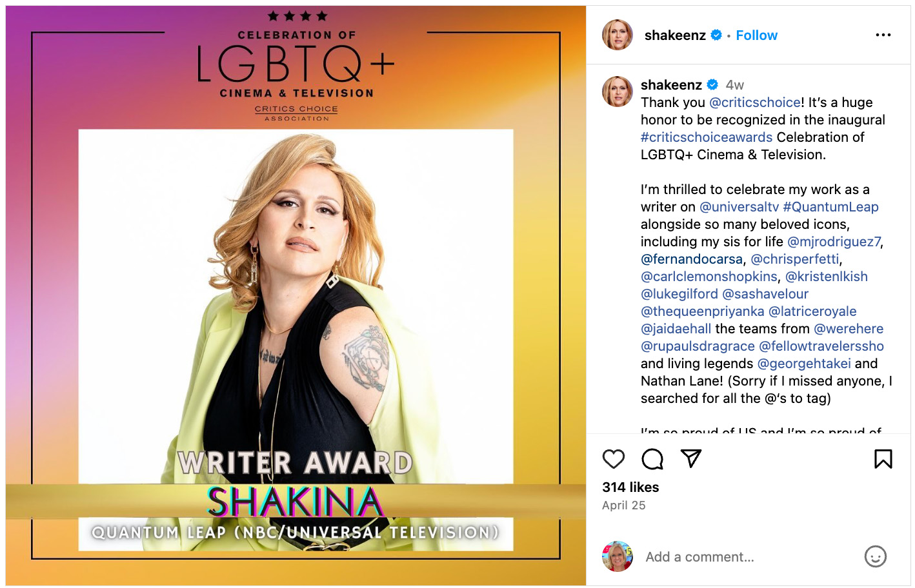Image resolution: width=915 pixels, height=588 pixels.
Task: Open comments via the speech bubble icon
Action: pos(652,459)
